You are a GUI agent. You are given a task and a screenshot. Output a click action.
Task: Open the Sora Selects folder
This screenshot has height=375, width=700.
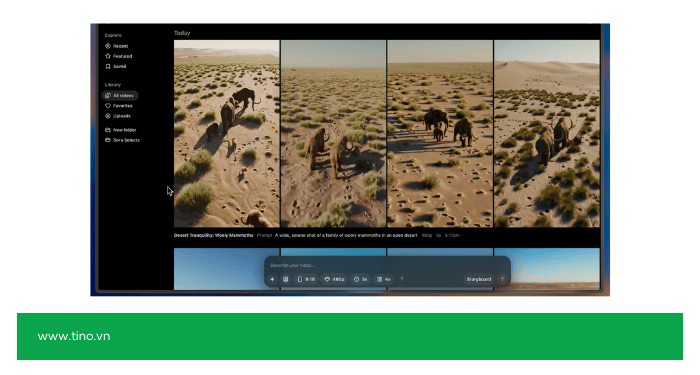click(x=122, y=140)
